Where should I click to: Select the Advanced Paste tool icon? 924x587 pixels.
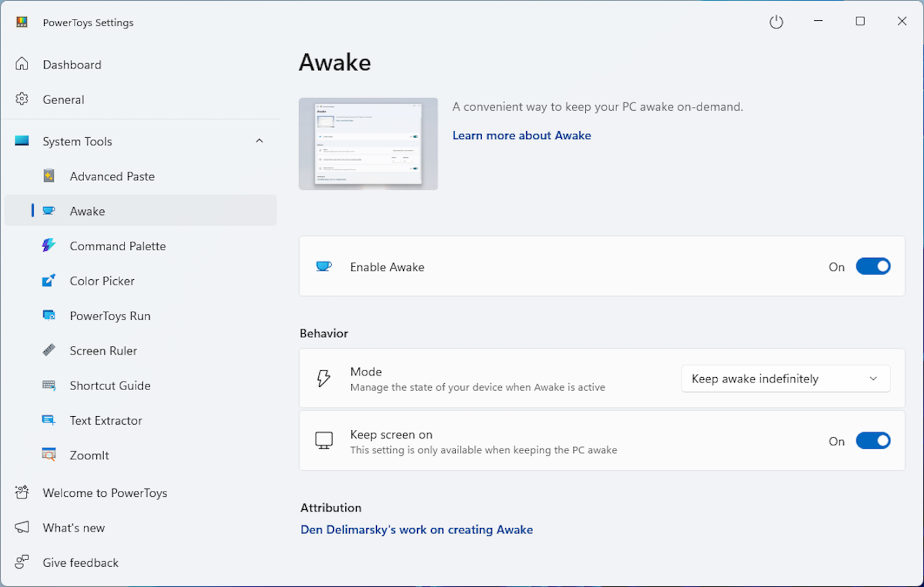49,176
